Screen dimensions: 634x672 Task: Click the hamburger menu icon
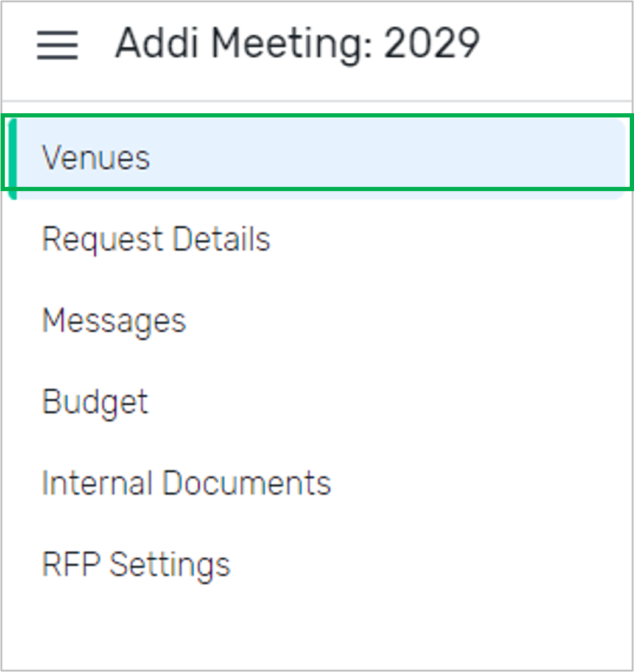pyautogui.click(x=57, y=45)
